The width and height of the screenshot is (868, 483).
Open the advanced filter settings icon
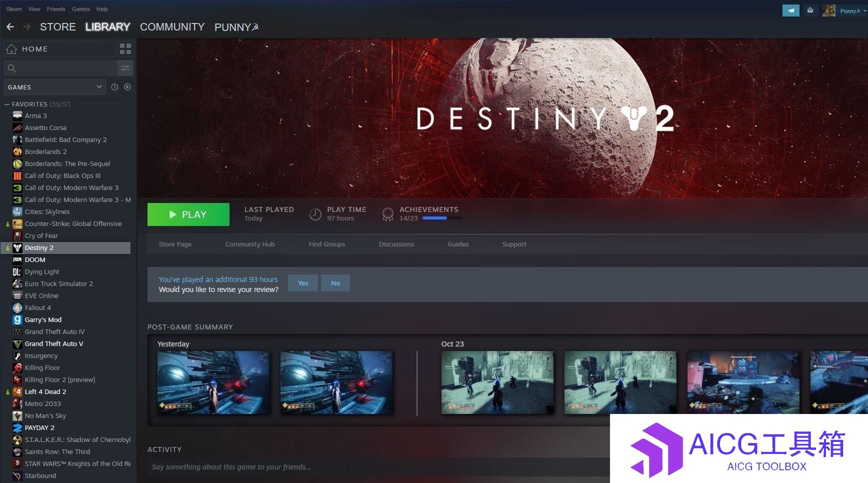(125, 68)
